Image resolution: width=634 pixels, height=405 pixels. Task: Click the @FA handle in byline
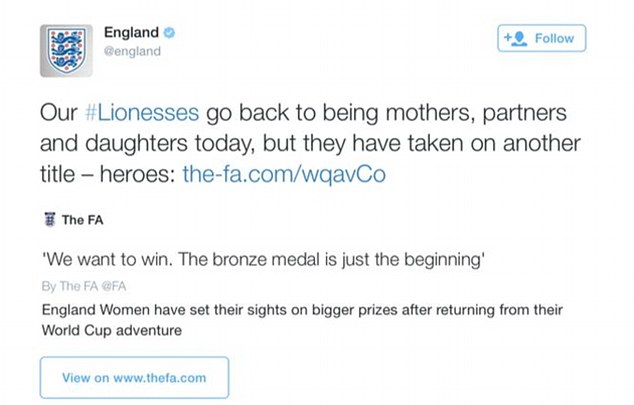point(114,286)
